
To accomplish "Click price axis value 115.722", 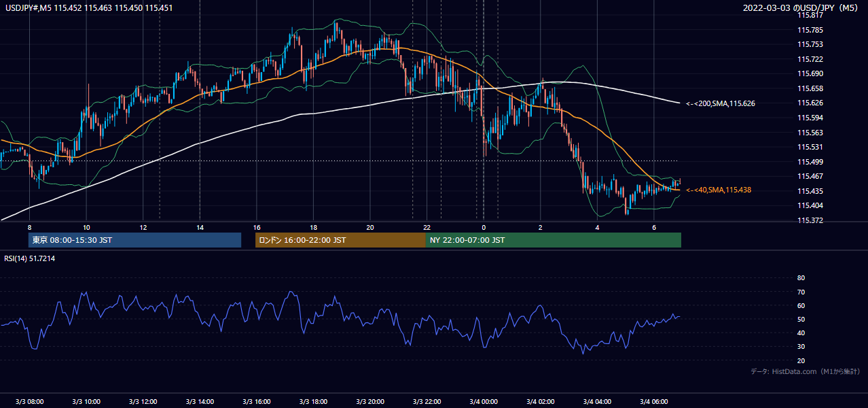I will coord(810,59).
